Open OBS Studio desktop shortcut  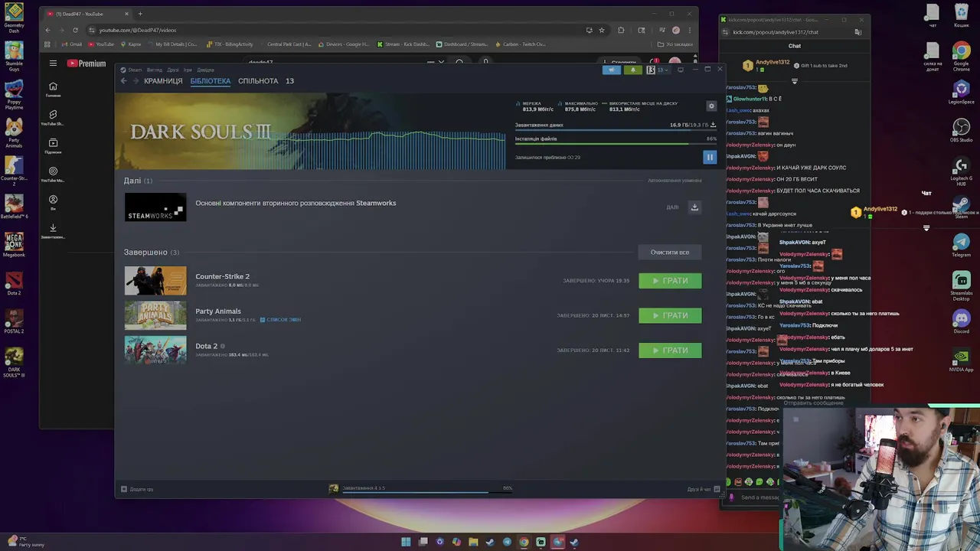[961, 130]
